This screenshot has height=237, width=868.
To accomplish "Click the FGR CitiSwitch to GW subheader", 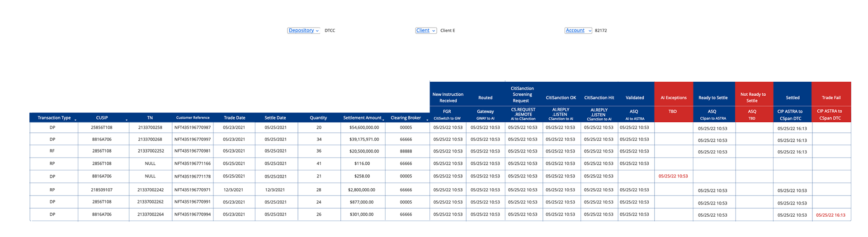I will (448, 114).
